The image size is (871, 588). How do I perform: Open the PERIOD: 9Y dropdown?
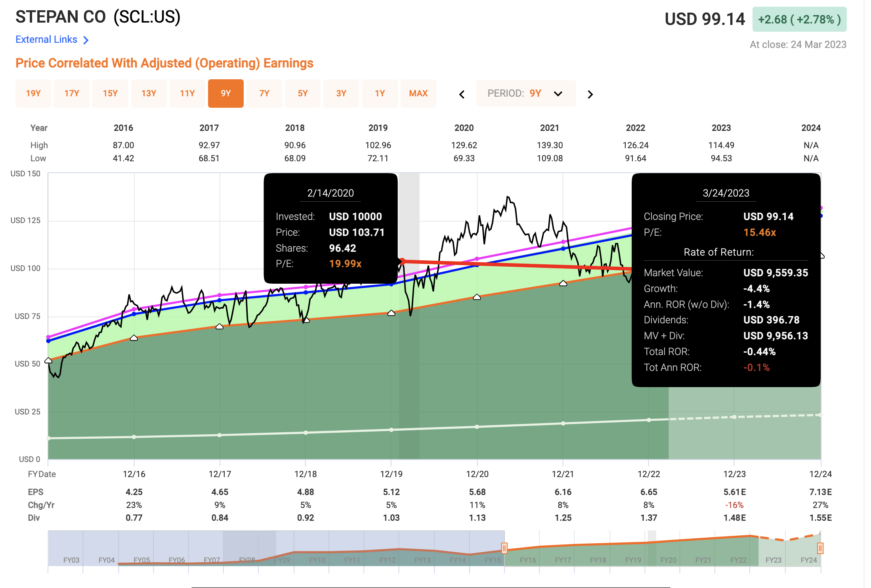pos(526,94)
